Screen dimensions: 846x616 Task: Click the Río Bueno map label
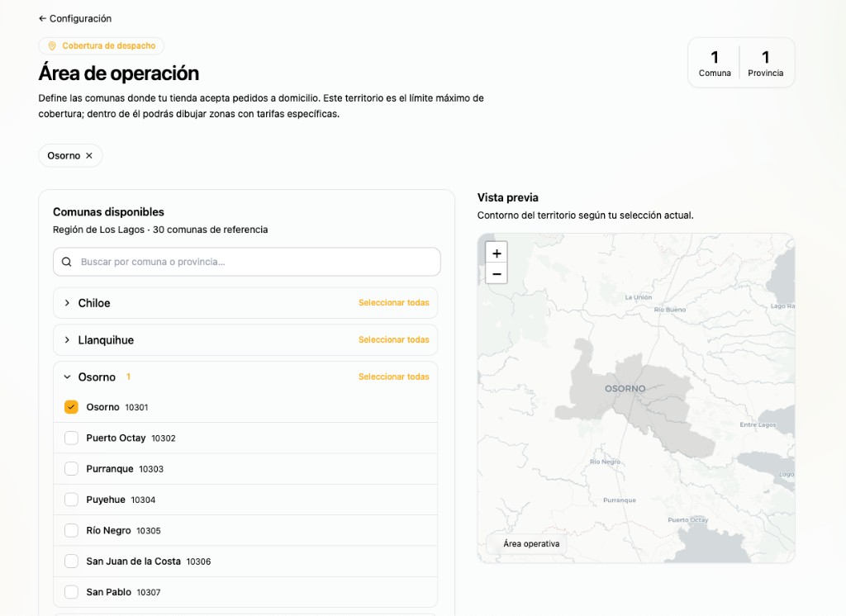(x=669, y=310)
